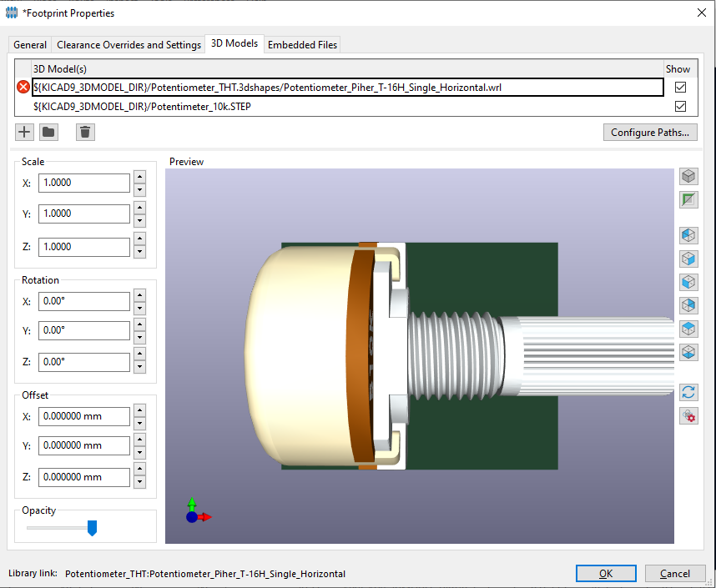Decrease Scale X with down arrow
The height and width of the screenshot is (588, 716).
139,189
